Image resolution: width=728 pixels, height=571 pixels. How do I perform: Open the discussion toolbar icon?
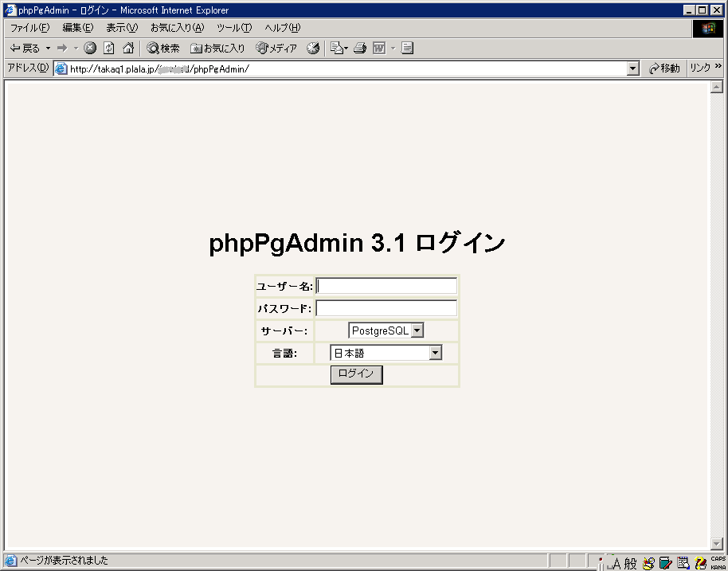(x=407, y=48)
